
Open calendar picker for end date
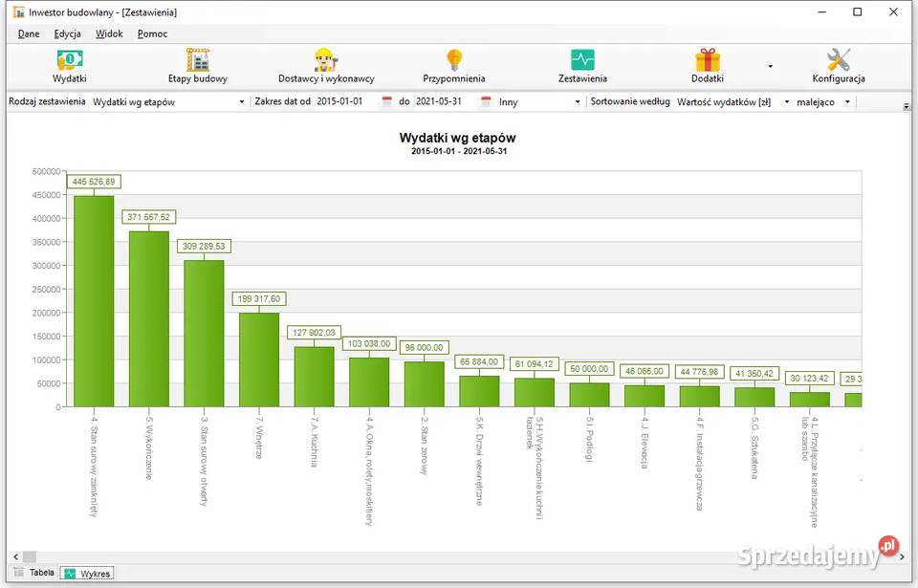486,101
